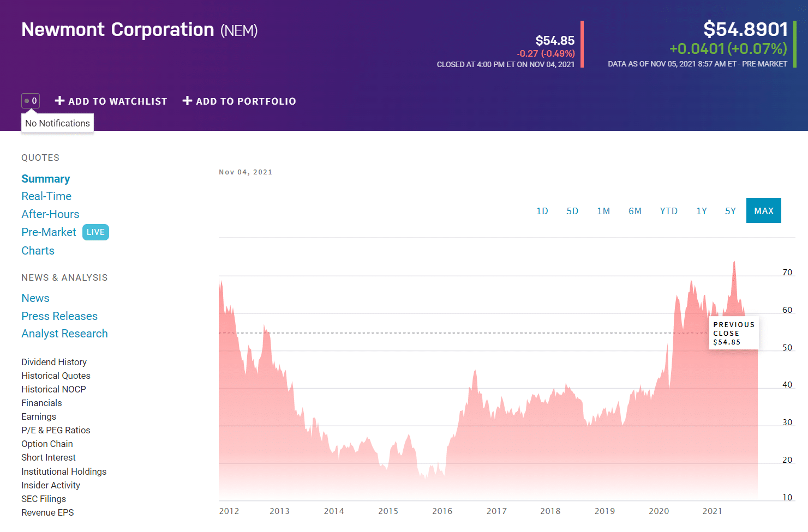Choose the 5Y chart range
The height and width of the screenshot is (532, 808).
(731, 211)
